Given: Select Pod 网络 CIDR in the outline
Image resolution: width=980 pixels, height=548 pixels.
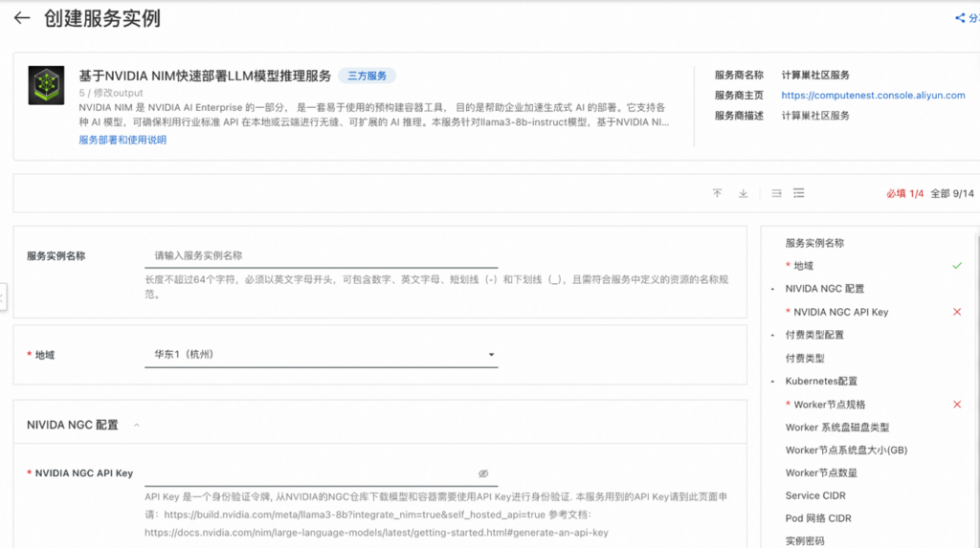Looking at the screenshot, I should pyautogui.click(x=818, y=518).
